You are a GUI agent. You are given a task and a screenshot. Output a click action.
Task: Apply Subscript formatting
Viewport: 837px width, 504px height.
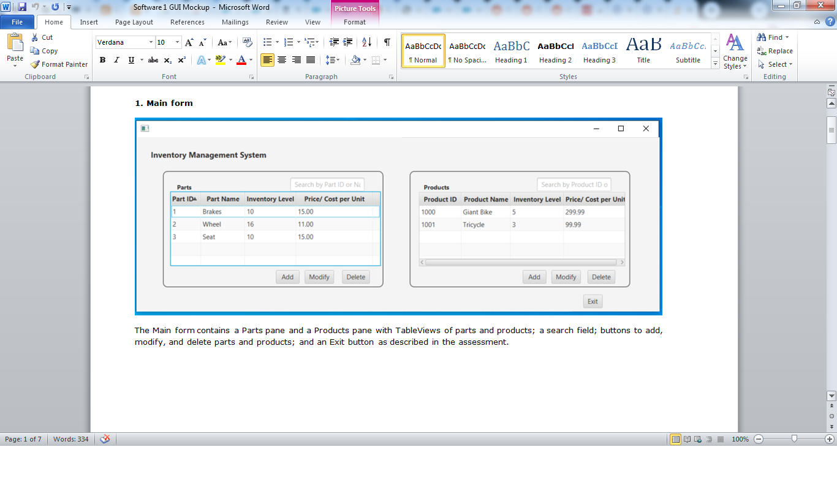[x=167, y=60]
